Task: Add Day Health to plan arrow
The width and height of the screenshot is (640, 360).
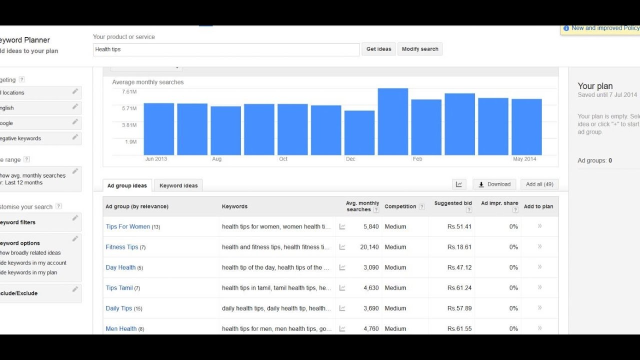Action: click(540, 267)
